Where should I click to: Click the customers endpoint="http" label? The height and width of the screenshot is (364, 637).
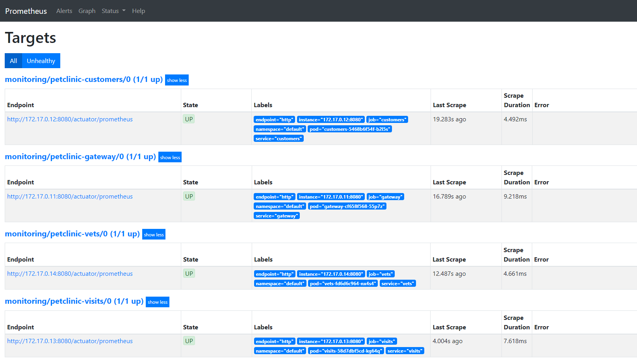click(274, 120)
